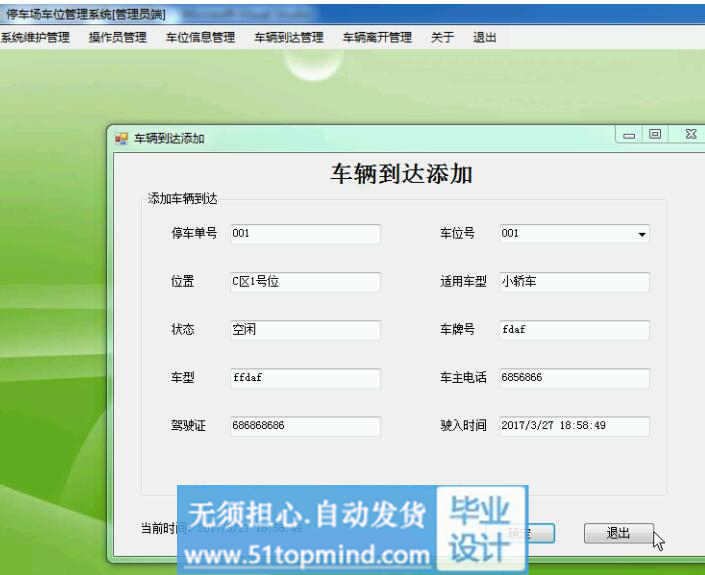Click the 车牌号 field showing fdaf
The width and height of the screenshot is (705, 575).
pos(574,330)
